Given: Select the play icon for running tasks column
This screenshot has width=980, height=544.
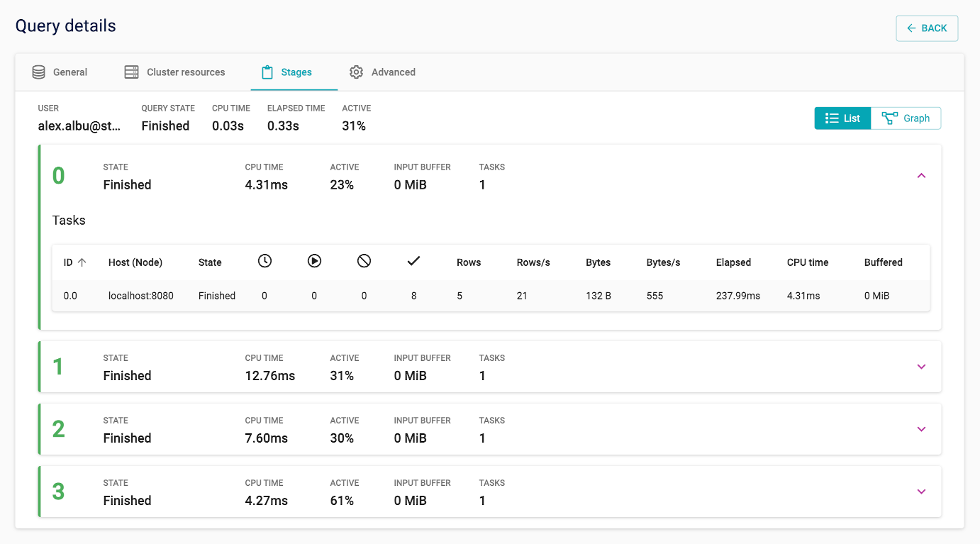Looking at the screenshot, I should coord(314,260).
